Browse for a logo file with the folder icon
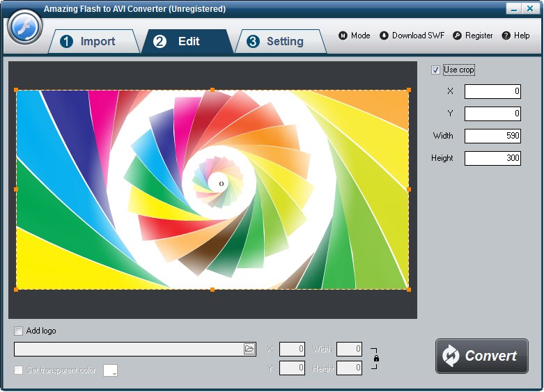The height and width of the screenshot is (392, 544). tap(249, 349)
